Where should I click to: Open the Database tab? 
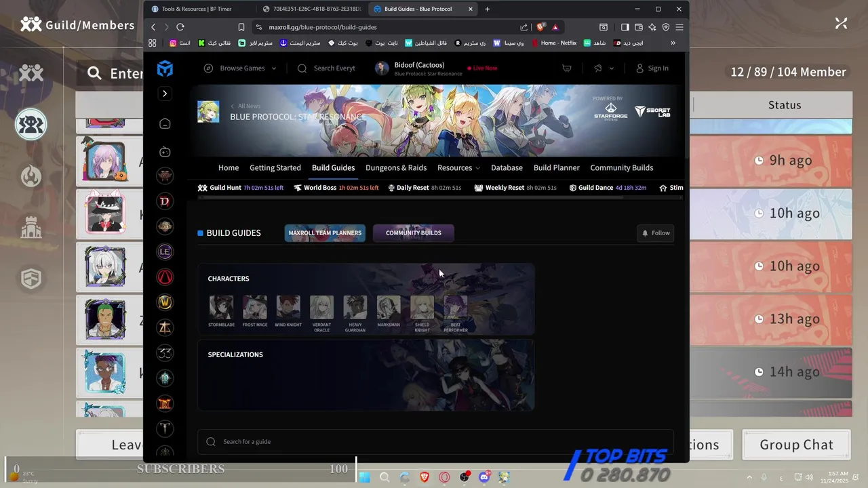click(507, 167)
